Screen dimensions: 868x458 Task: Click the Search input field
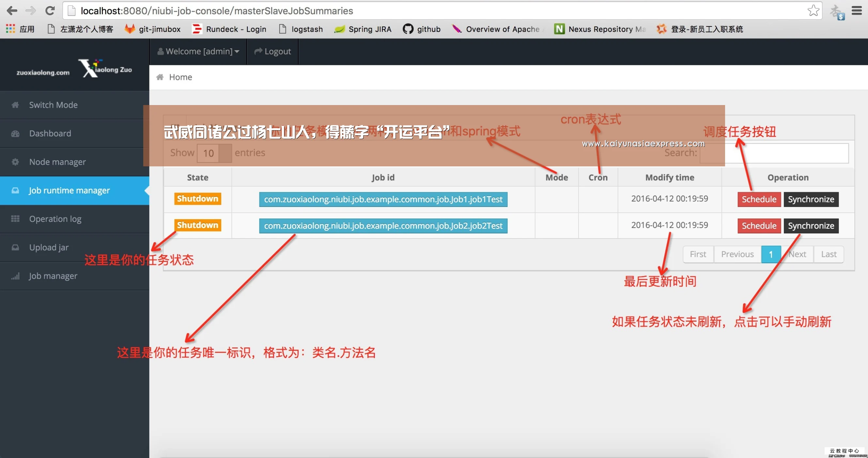tap(774, 153)
